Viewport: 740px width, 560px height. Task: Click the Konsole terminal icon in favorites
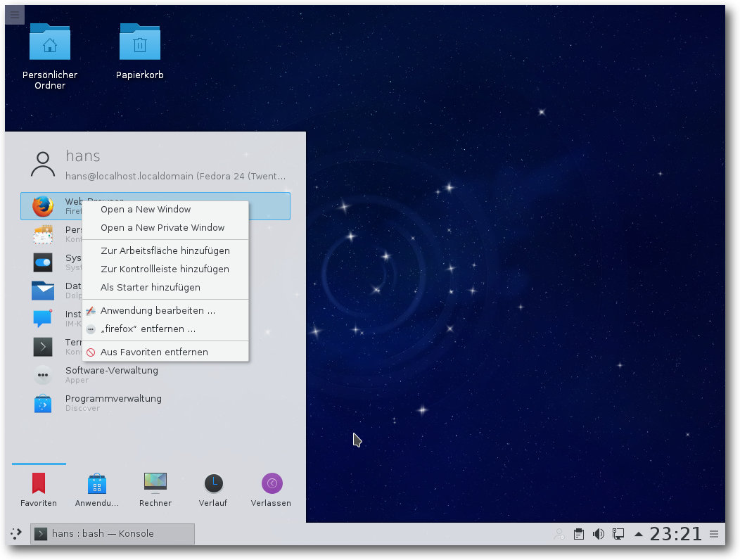(x=43, y=347)
